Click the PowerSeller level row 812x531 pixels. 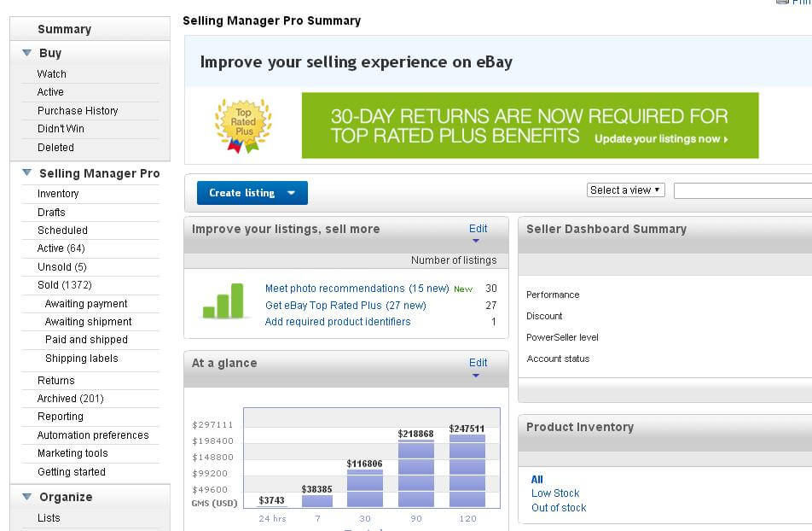562,337
